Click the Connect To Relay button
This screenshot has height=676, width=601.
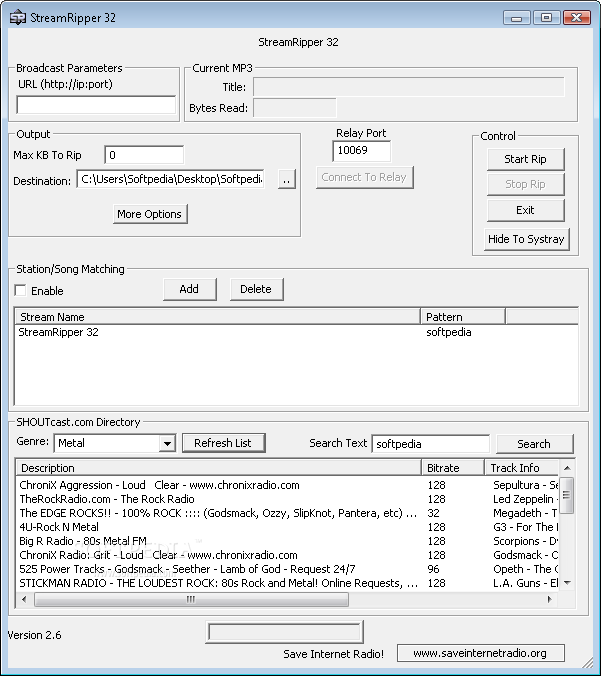pos(364,177)
